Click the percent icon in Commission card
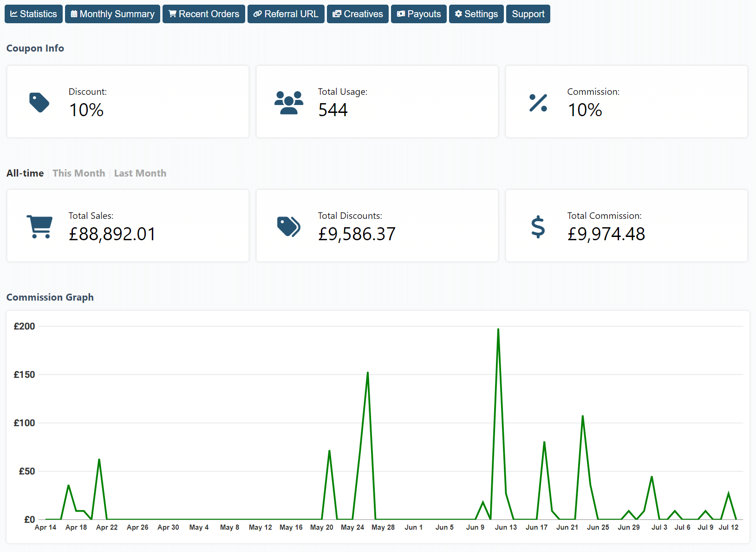 coord(538,102)
